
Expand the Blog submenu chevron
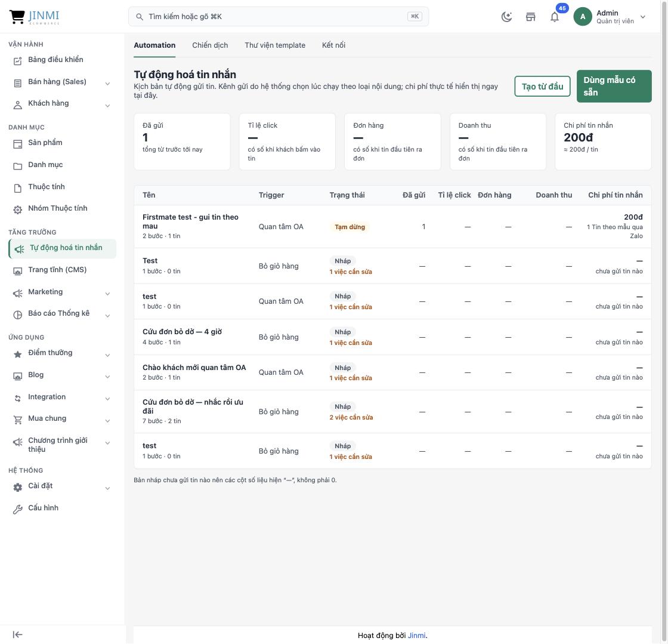108,377
